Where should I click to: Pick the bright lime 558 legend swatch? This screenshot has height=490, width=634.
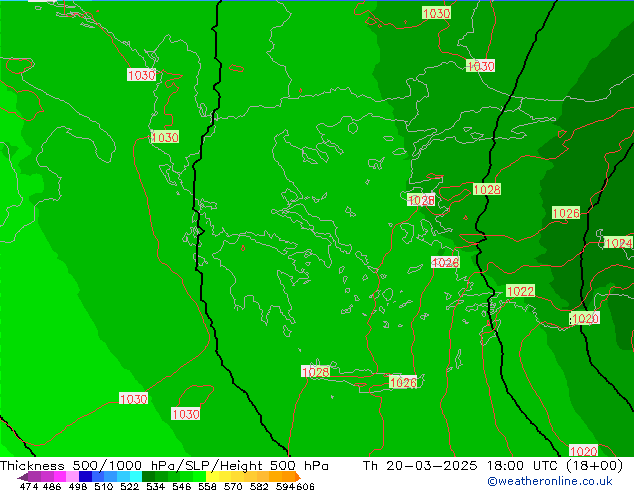[x=199, y=477]
